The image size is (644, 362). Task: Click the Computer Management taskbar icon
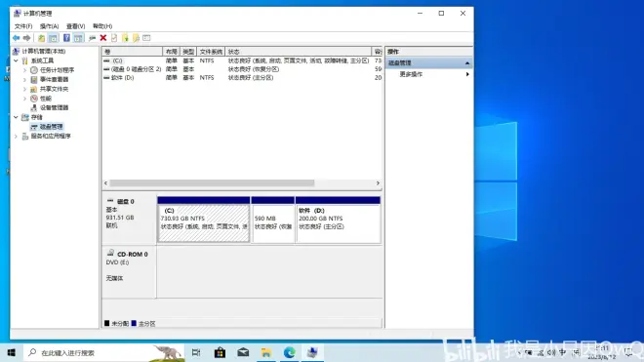pyautogui.click(x=312, y=352)
